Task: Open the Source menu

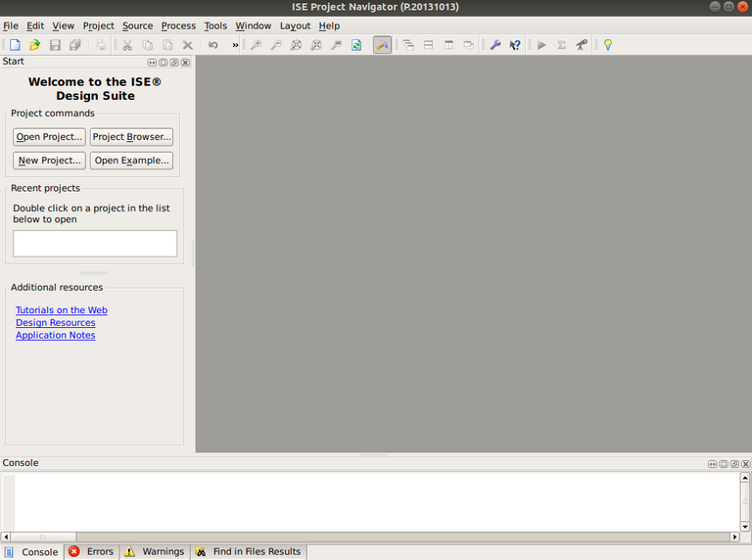Action: tap(138, 25)
